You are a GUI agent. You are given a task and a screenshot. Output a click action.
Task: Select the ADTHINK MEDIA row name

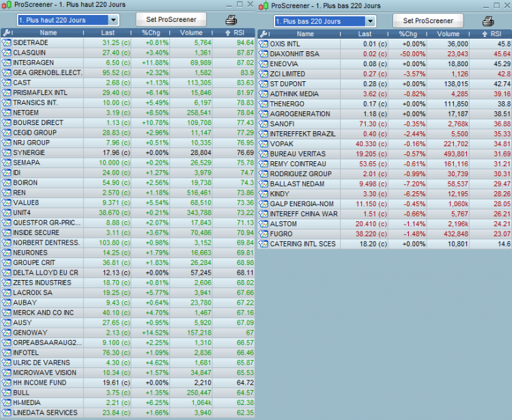click(x=294, y=94)
